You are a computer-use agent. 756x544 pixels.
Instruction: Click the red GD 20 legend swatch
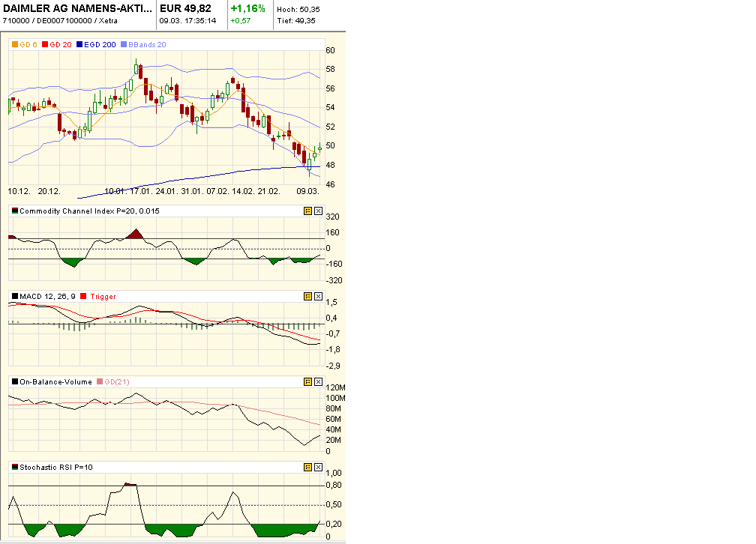45,44
